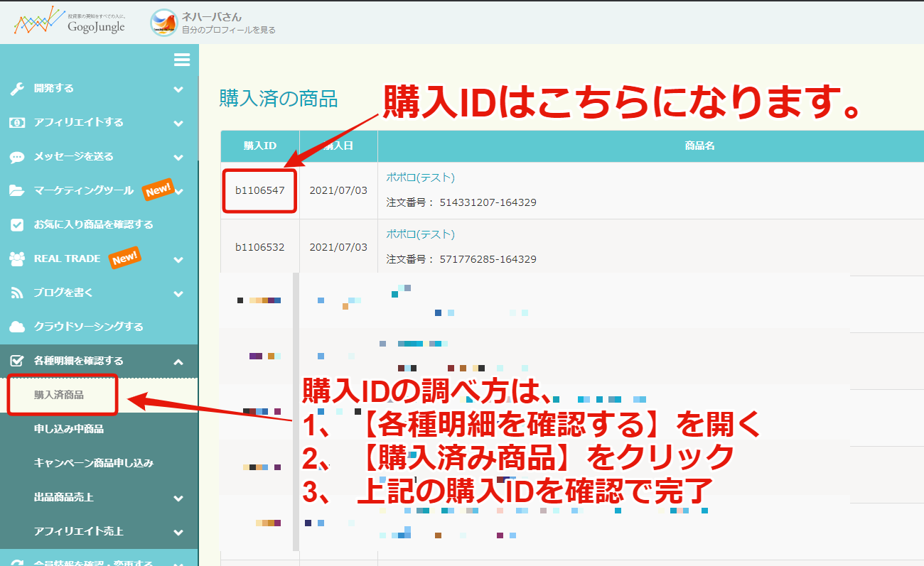The height and width of the screenshot is (566, 924).
Task: Open 申し込み中商品 submenu item
Action: [x=69, y=429]
